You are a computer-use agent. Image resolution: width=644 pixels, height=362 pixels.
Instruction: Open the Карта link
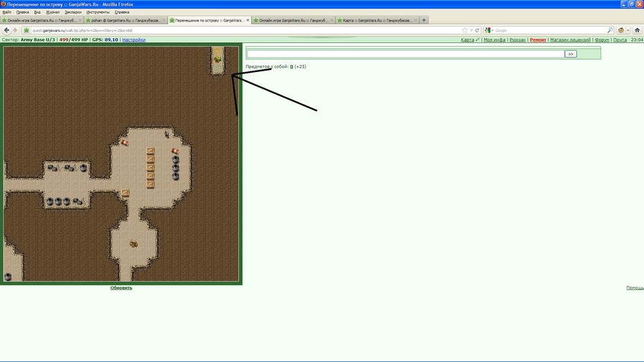coord(467,40)
